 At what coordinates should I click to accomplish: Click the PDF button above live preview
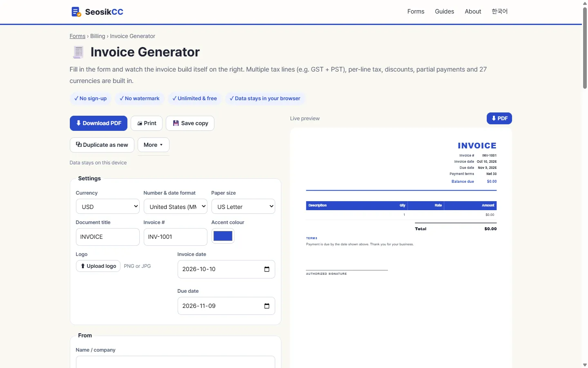499,118
